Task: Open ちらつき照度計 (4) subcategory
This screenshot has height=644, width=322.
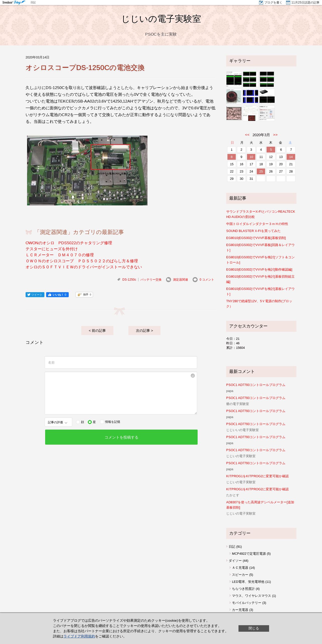Action: click(246, 589)
